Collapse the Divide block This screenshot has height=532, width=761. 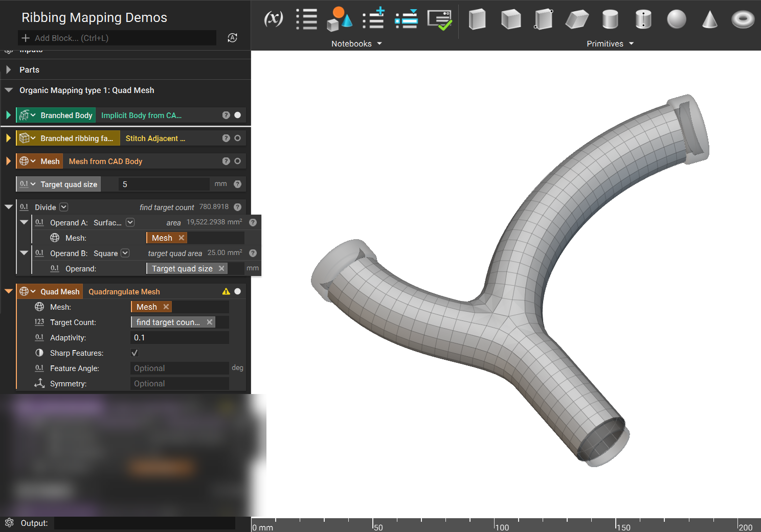[8, 207]
